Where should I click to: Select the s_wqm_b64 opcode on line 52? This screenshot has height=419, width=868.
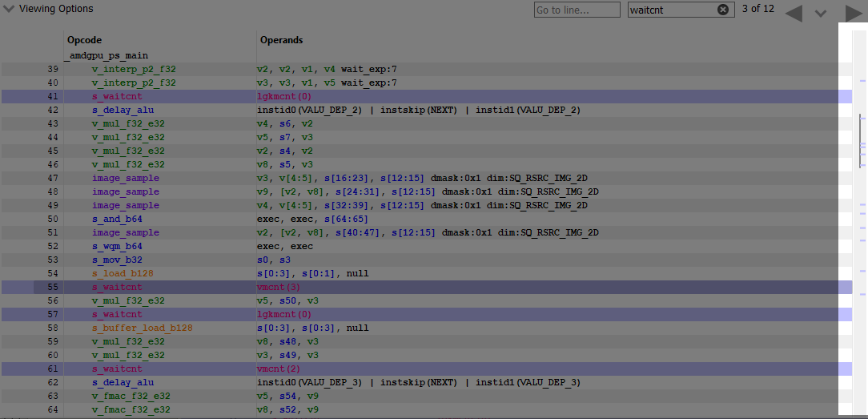[x=117, y=246]
